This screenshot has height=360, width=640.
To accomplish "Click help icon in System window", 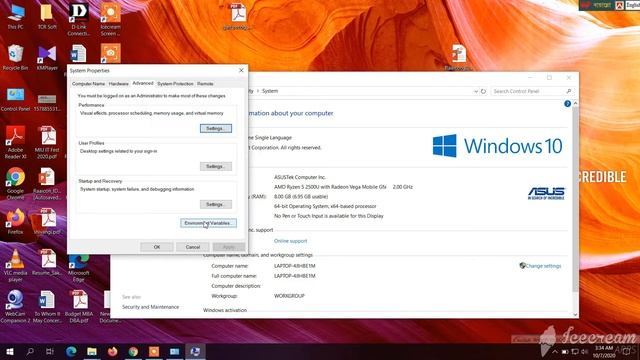I will tap(567, 104).
